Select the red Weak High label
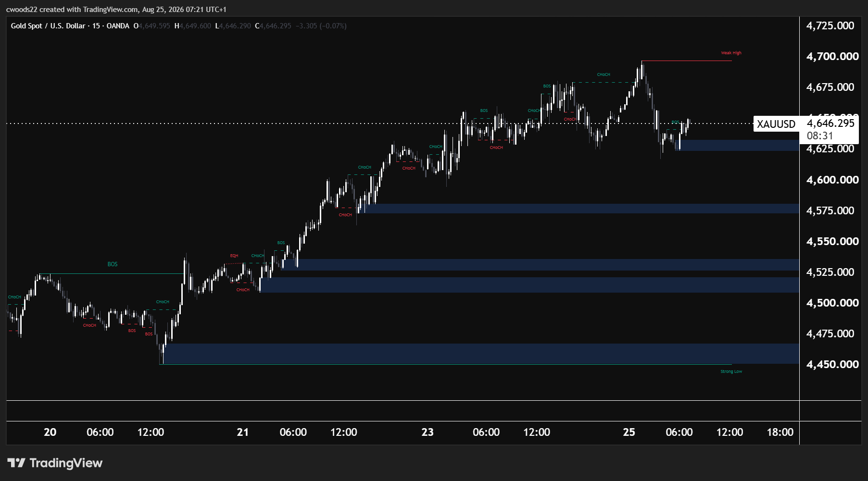This screenshot has height=481, width=868. (x=731, y=53)
